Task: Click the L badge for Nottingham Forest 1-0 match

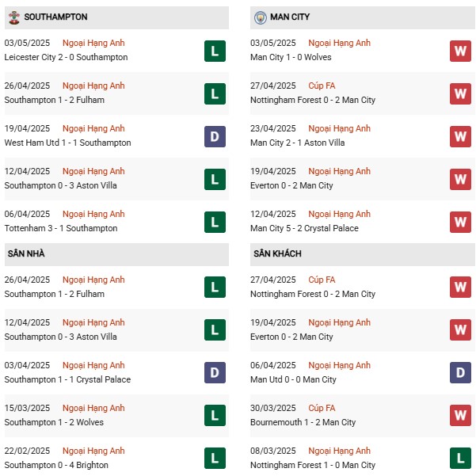Action: 460,458
